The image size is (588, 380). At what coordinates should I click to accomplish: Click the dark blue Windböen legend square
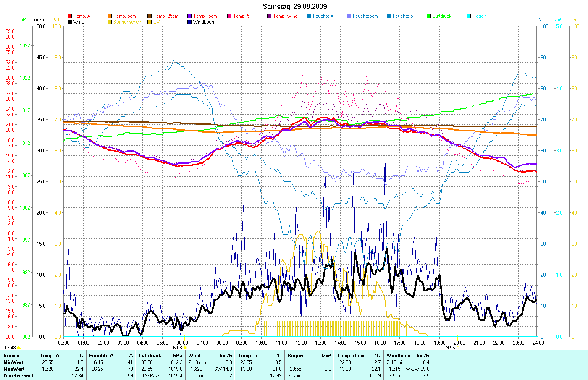click(189, 22)
